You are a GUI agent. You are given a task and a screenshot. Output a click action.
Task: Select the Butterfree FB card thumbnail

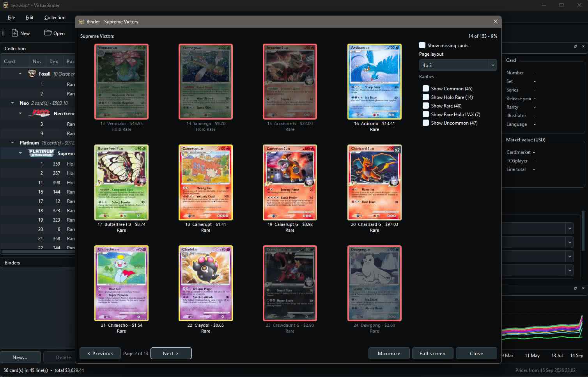coord(121,182)
